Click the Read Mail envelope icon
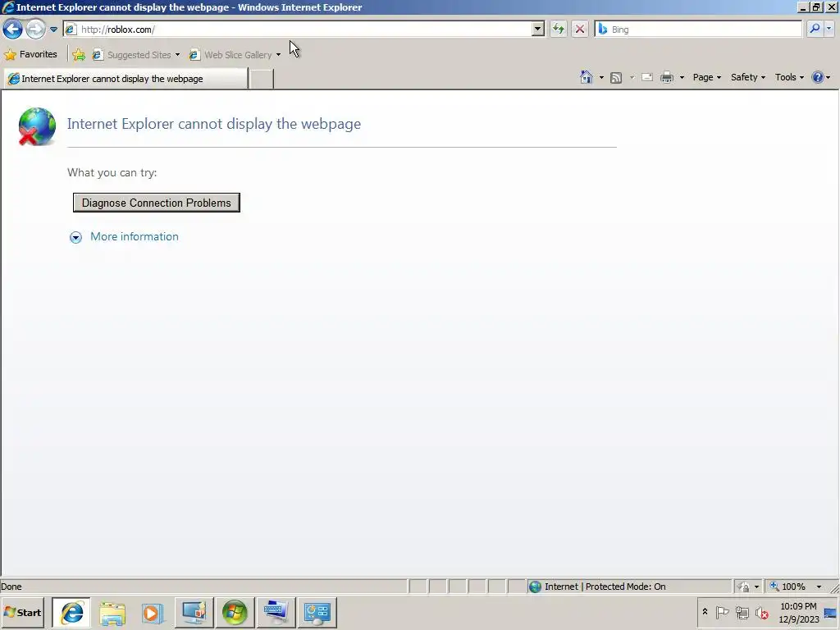The height and width of the screenshot is (630, 840). coord(647,77)
